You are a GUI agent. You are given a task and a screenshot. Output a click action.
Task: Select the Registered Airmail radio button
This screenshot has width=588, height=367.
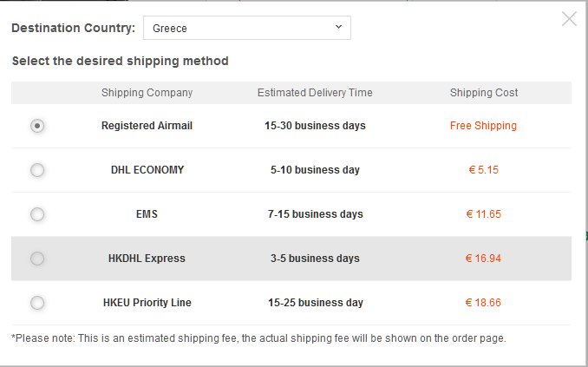[37, 126]
